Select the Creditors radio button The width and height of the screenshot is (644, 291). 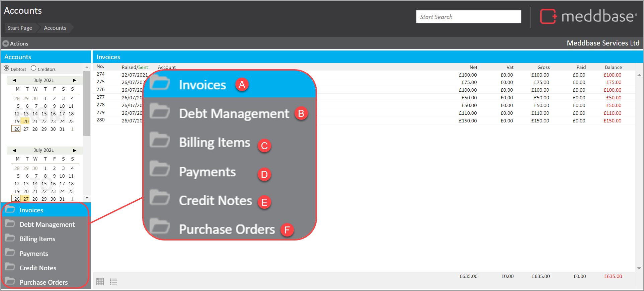[x=33, y=68]
